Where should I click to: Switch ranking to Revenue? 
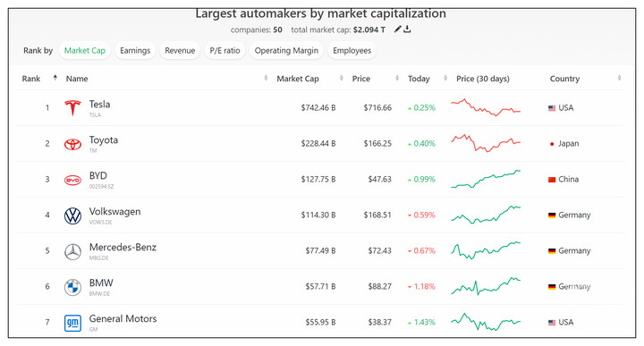[x=180, y=50]
